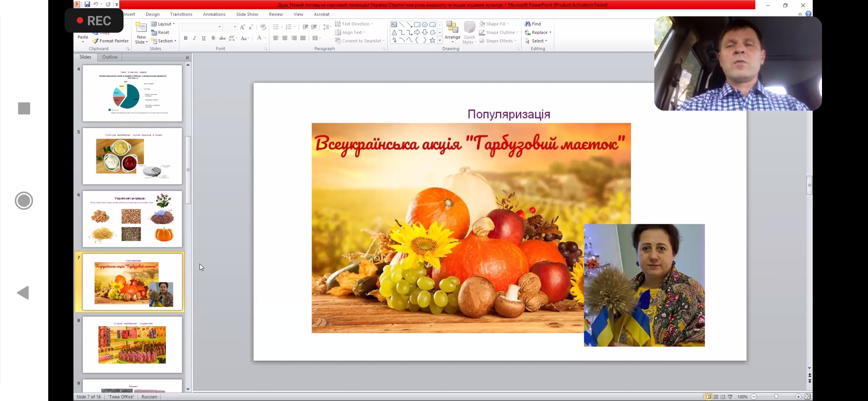This screenshot has height=401, width=868.
Task: Switch to Normal view in status bar
Action: pos(708,397)
